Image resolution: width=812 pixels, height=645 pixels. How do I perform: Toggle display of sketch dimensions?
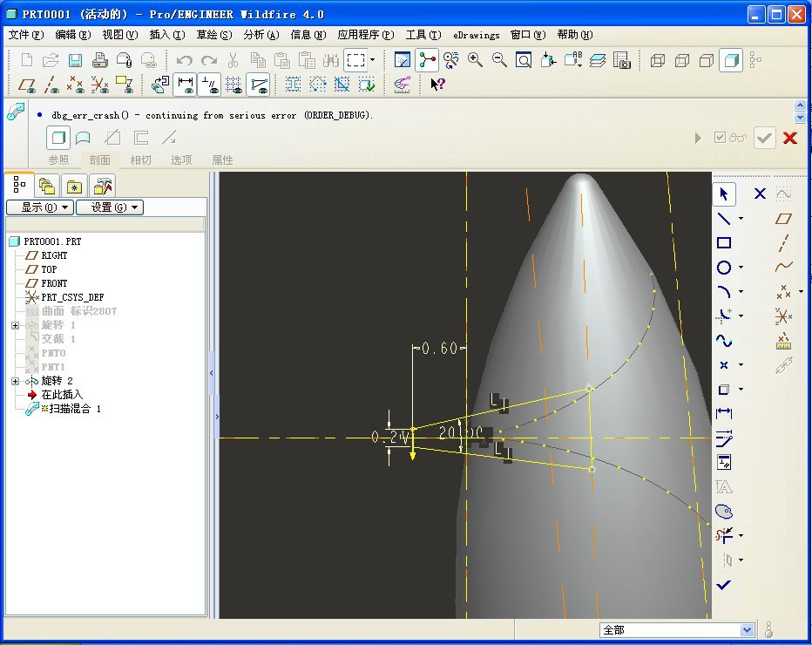185,85
